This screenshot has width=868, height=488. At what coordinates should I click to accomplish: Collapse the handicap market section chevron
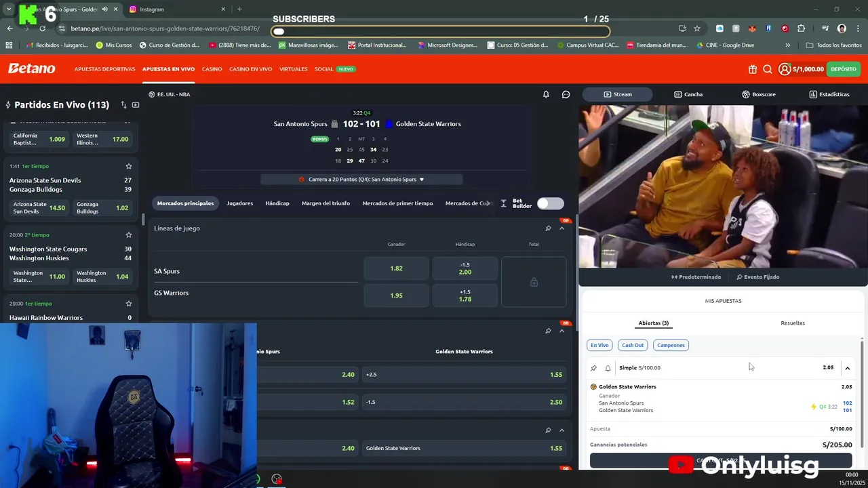click(x=562, y=331)
